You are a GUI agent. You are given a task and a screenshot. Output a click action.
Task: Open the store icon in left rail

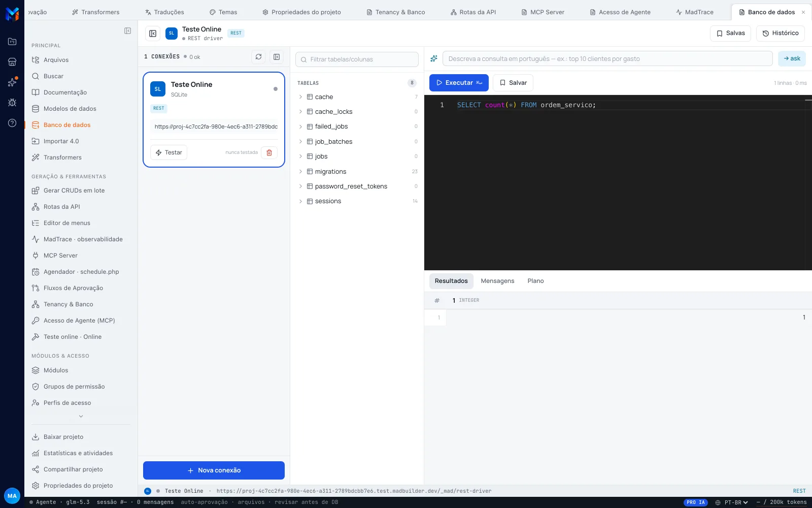(x=12, y=62)
